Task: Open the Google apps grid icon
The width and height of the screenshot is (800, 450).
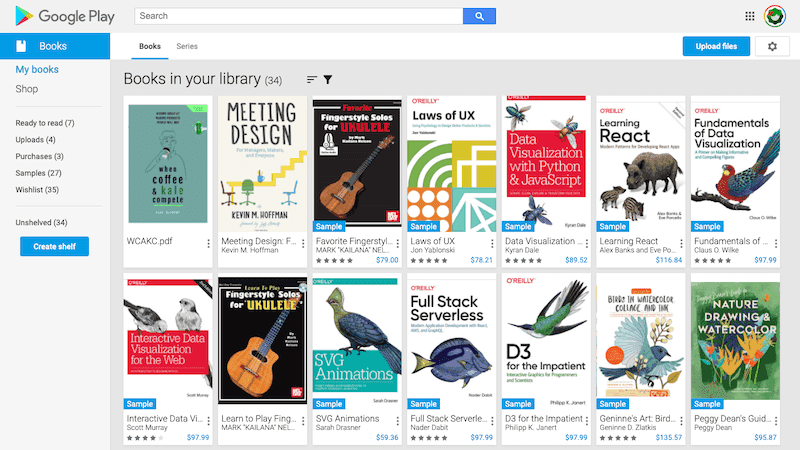Action: tap(749, 16)
